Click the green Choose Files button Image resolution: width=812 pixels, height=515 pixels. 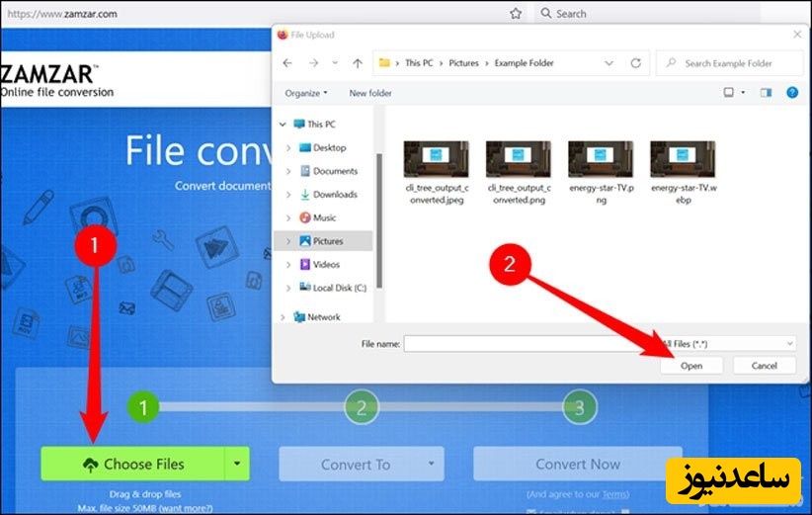[132, 464]
